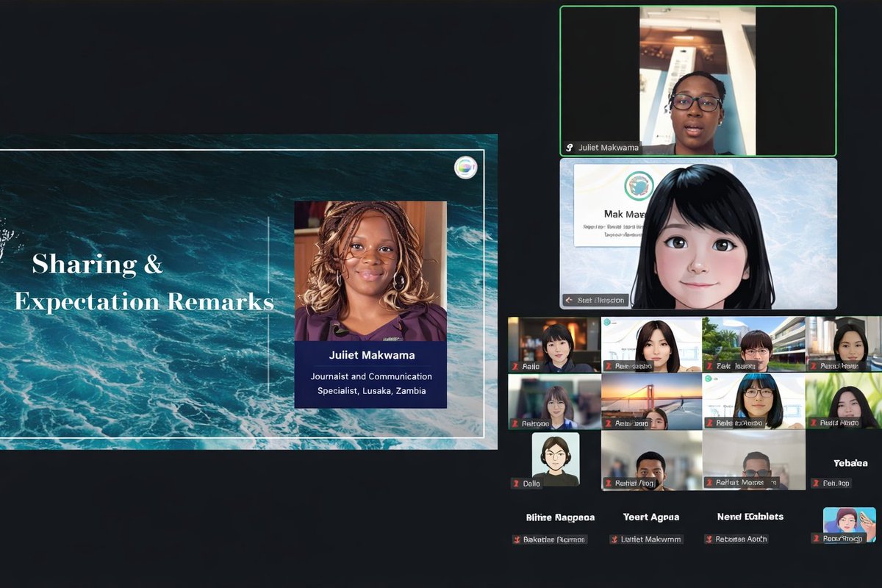The image size is (882, 588).
Task: Click muted mic icon in Blitise Nagpeoa tile
Action: point(516,539)
